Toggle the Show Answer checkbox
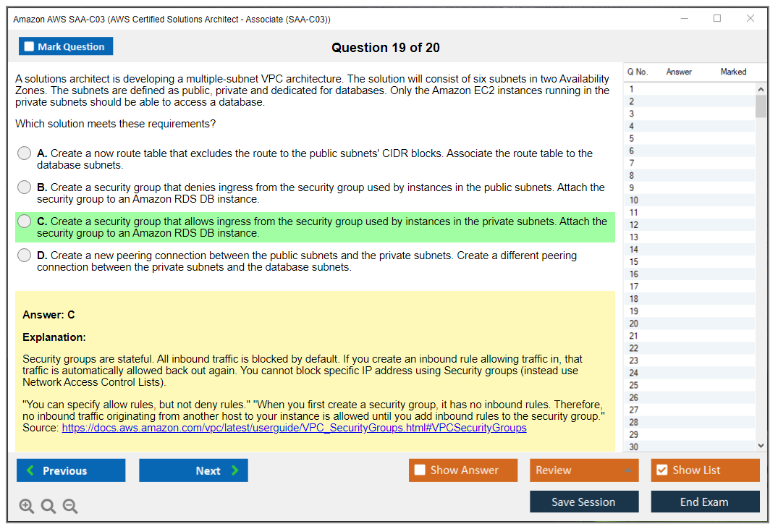778x532 pixels. pyautogui.click(x=420, y=470)
